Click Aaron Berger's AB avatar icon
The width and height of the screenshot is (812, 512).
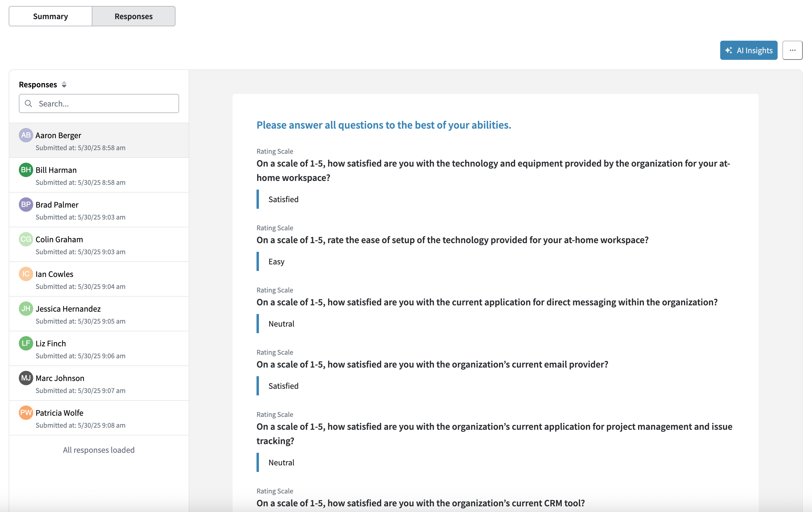pyautogui.click(x=26, y=135)
